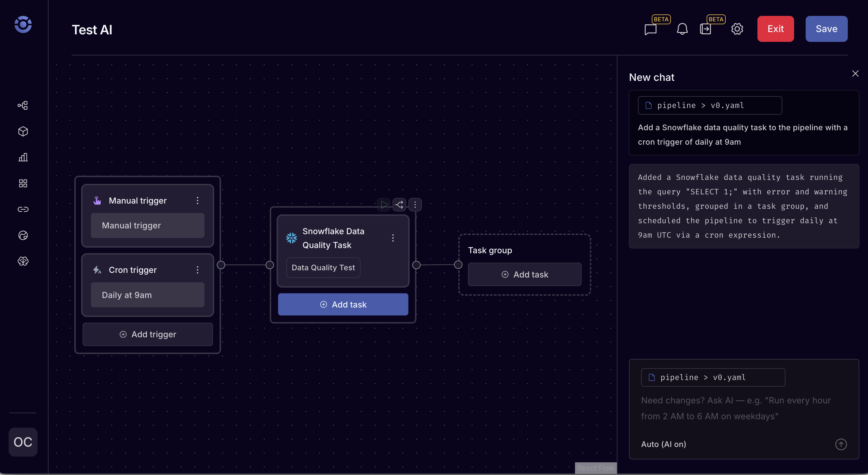Screen dimensions: 868x475
Task: Open the Snowflake Data Quality Task options menu
Action: [x=393, y=238]
